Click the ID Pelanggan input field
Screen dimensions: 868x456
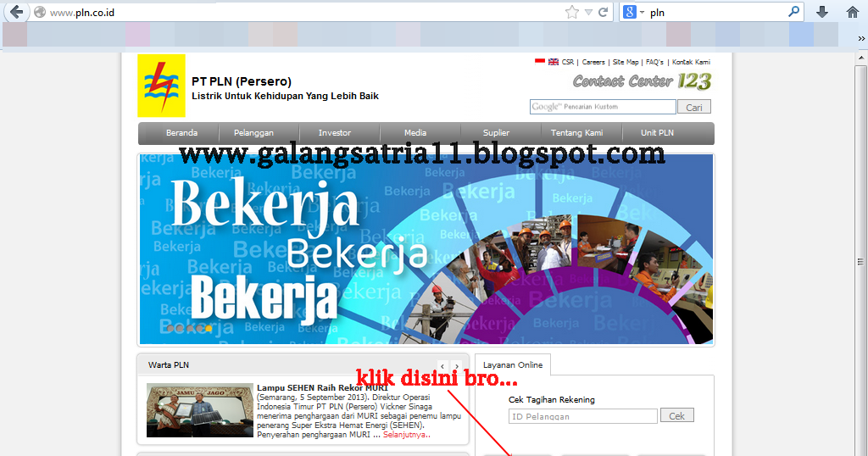pos(583,416)
